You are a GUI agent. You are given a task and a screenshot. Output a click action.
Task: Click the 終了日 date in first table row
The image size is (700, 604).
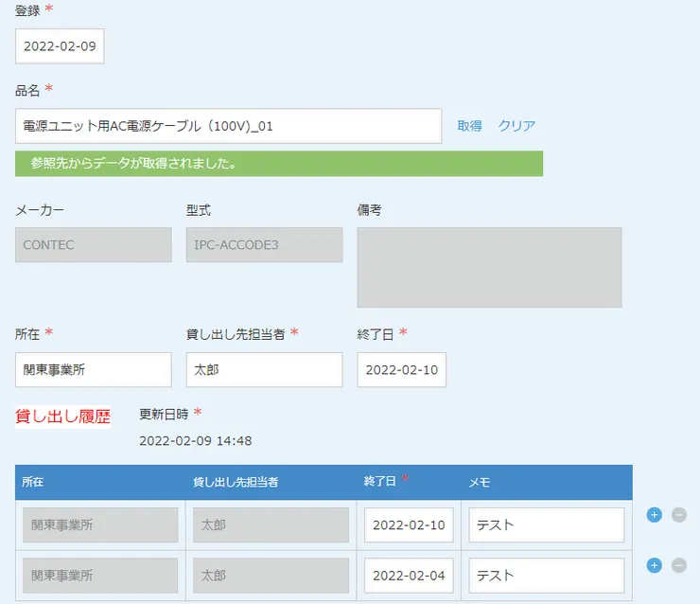(408, 525)
